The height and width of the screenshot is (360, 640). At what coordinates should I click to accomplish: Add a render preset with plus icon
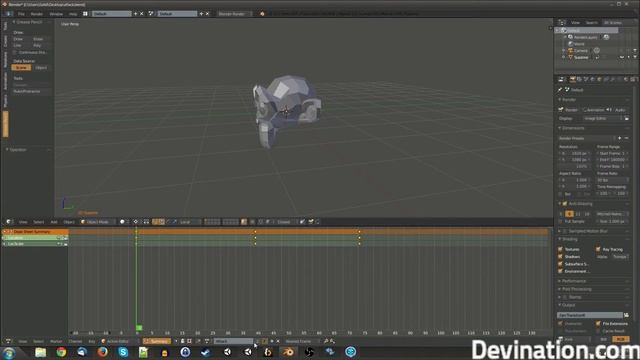pyautogui.click(x=620, y=138)
